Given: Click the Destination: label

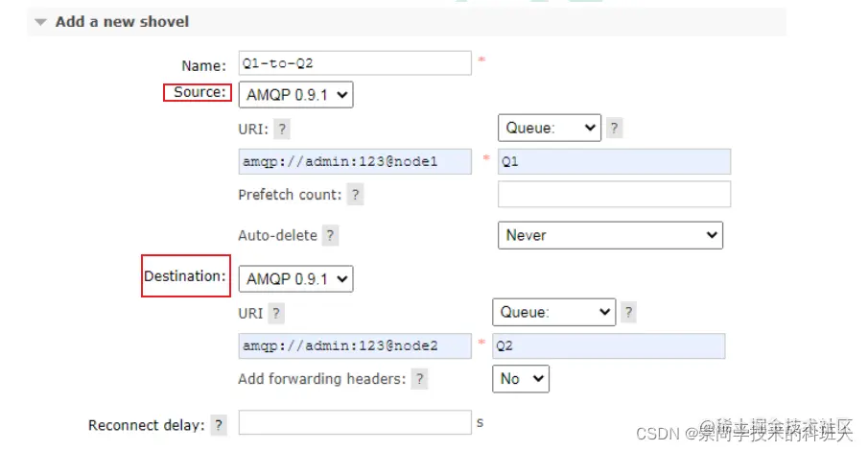Looking at the screenshot, I should [x=185, y=276].
